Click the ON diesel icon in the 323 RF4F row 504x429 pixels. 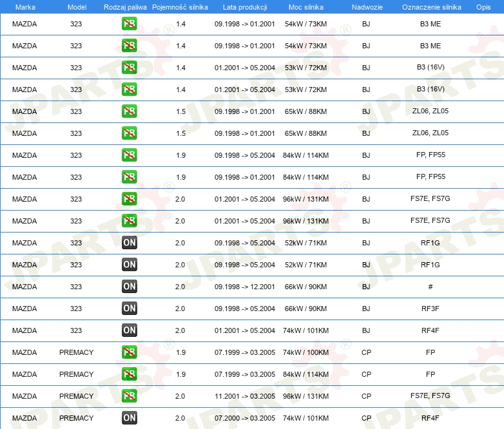click(x=129, y=330)
